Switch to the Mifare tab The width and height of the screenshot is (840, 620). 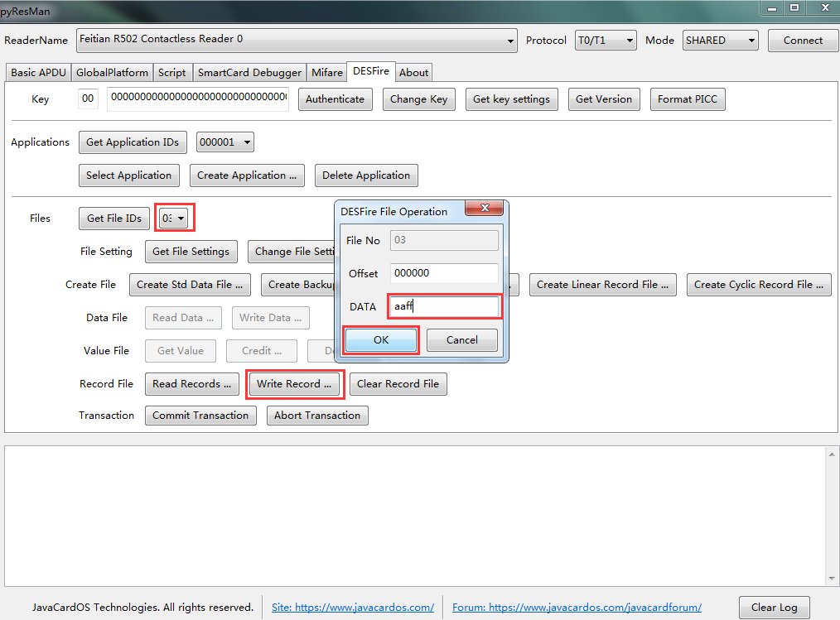coord(326,72)
